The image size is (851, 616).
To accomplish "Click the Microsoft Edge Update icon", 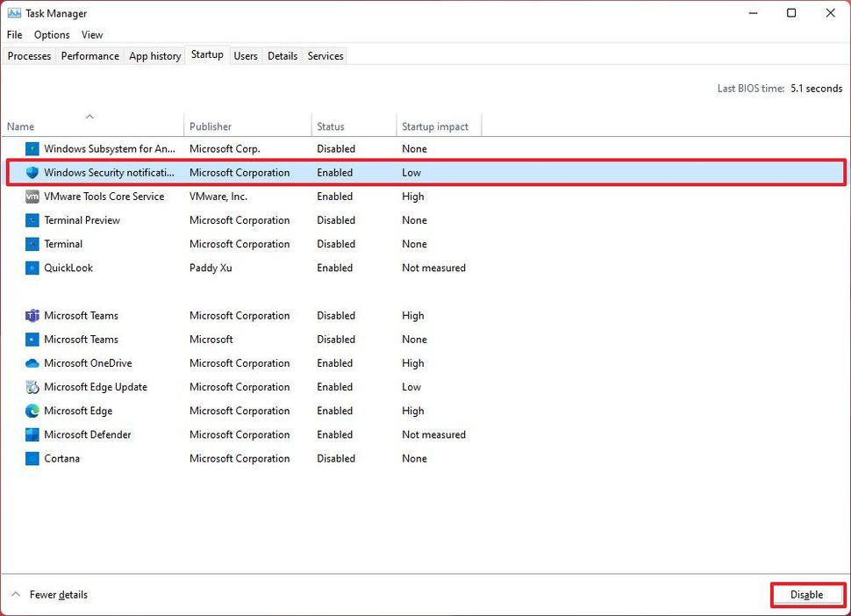I will (32, 387).
